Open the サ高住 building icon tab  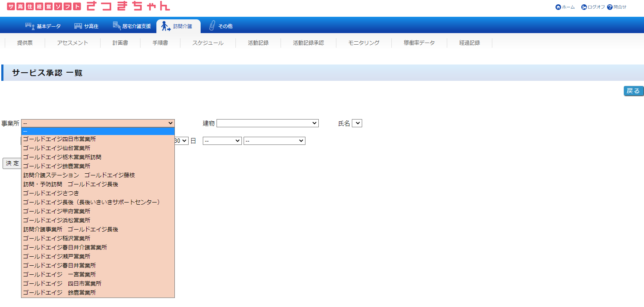[78, 26]
